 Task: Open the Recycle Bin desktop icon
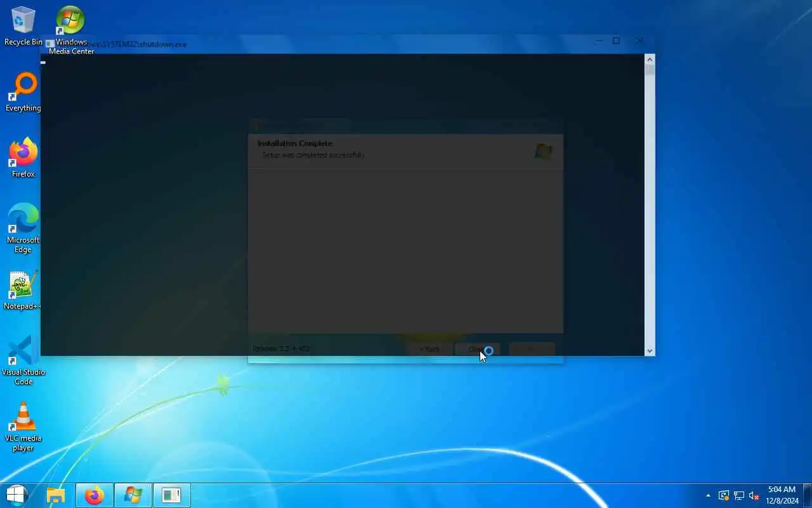pyautogui.click(x=23, y=26)
